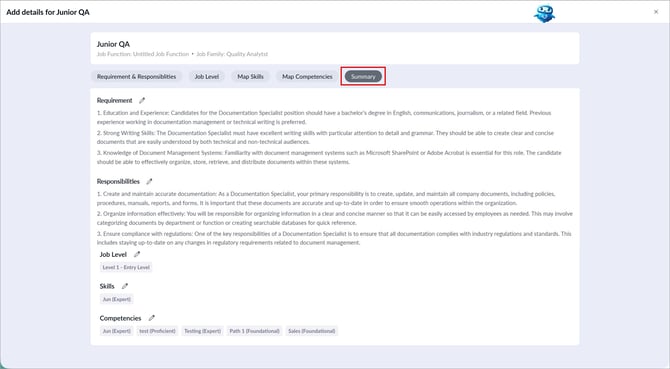
Task: Edit Skills via pencil icon
Action: click(x=124, y=286)
